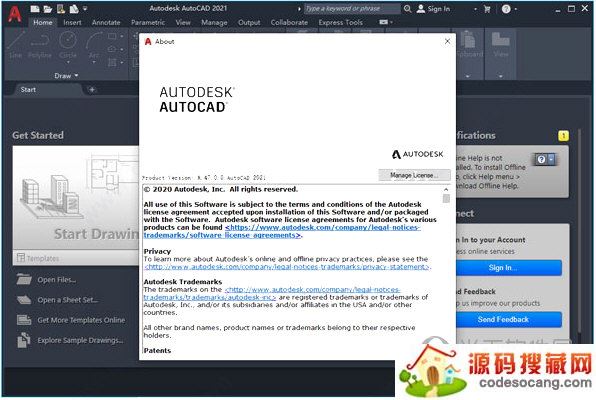Switch to the Insert ribbon tab
596x400 pixels.
(72, 22)
